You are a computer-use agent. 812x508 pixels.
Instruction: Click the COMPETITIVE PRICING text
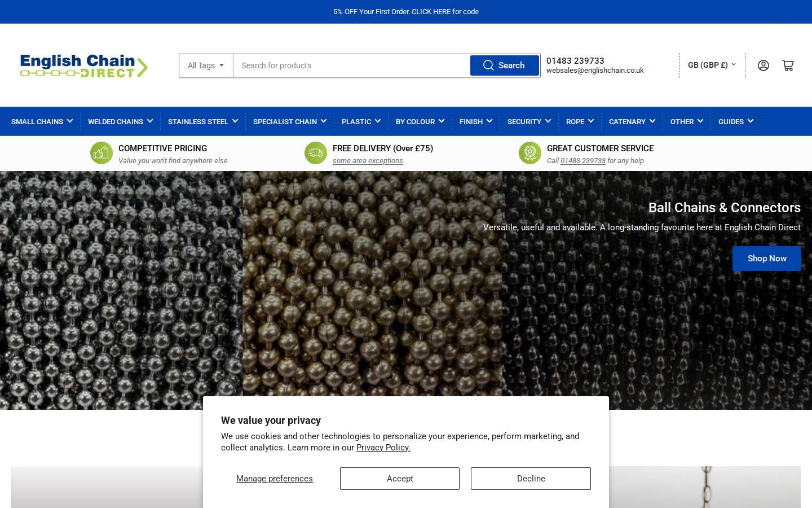(162, 148)
